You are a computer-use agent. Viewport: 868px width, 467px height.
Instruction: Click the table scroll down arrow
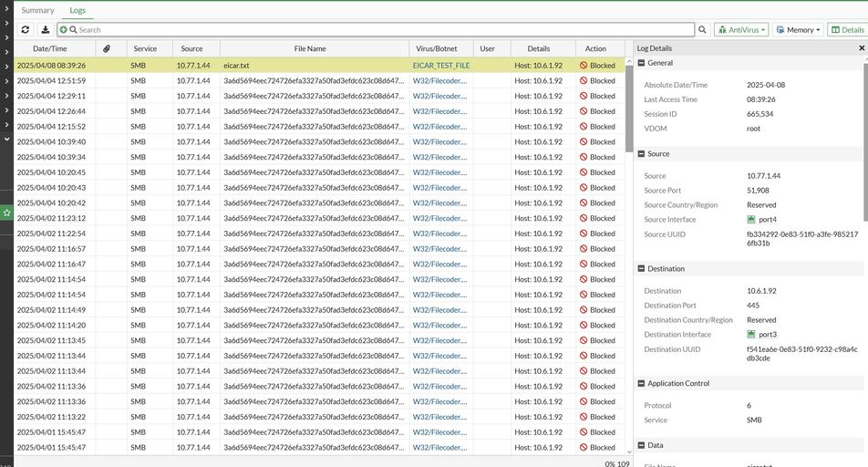629,451
